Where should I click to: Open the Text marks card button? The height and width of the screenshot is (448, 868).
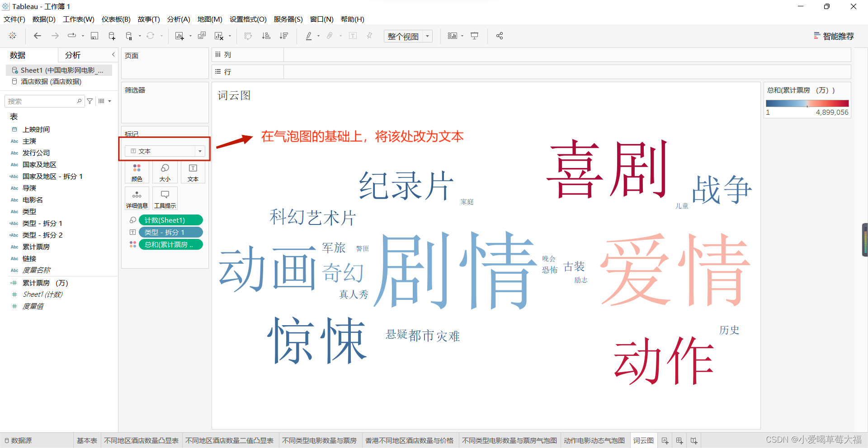(x=193, y=173)
